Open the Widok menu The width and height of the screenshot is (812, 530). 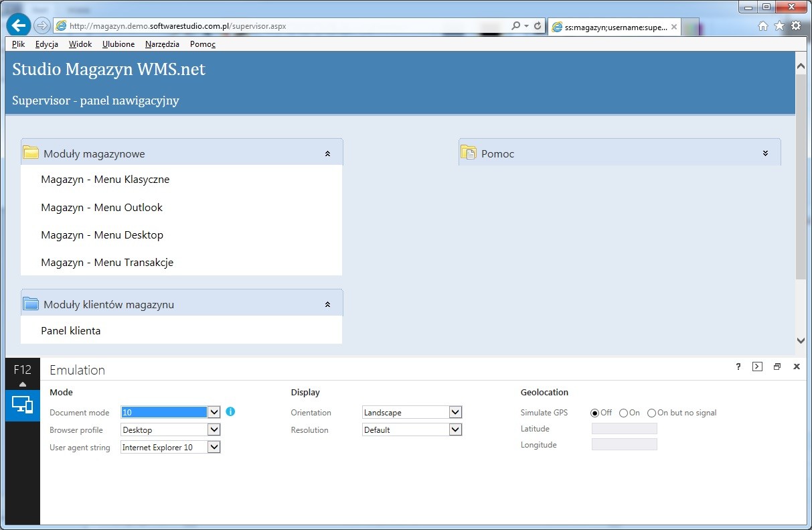coord(80,44)
